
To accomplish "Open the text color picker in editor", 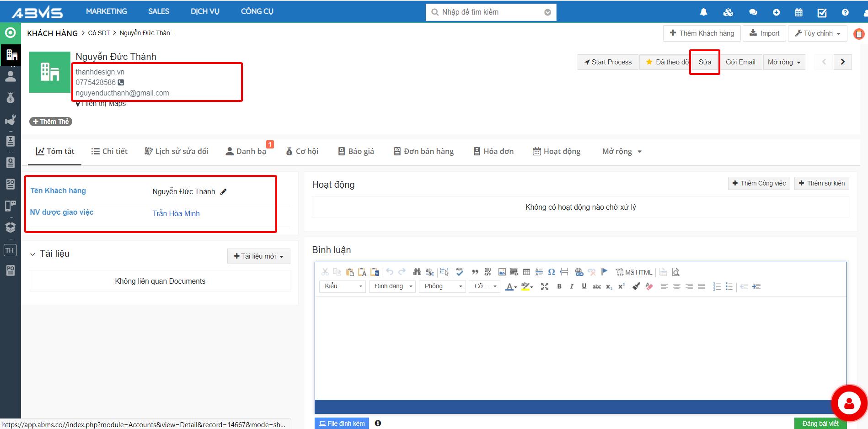I will click(x=510, y=287).
